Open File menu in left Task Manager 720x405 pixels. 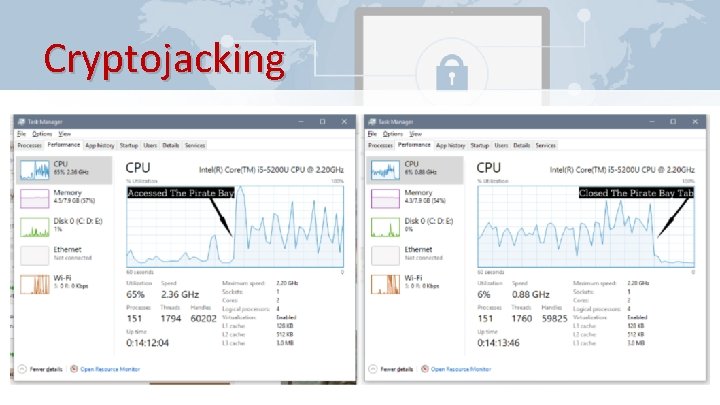[22, 134]
